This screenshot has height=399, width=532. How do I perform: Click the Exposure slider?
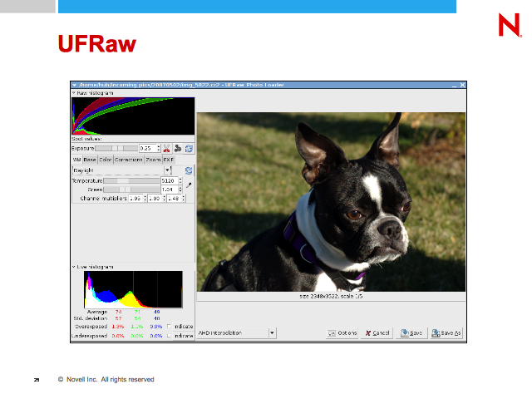point(116,148)
